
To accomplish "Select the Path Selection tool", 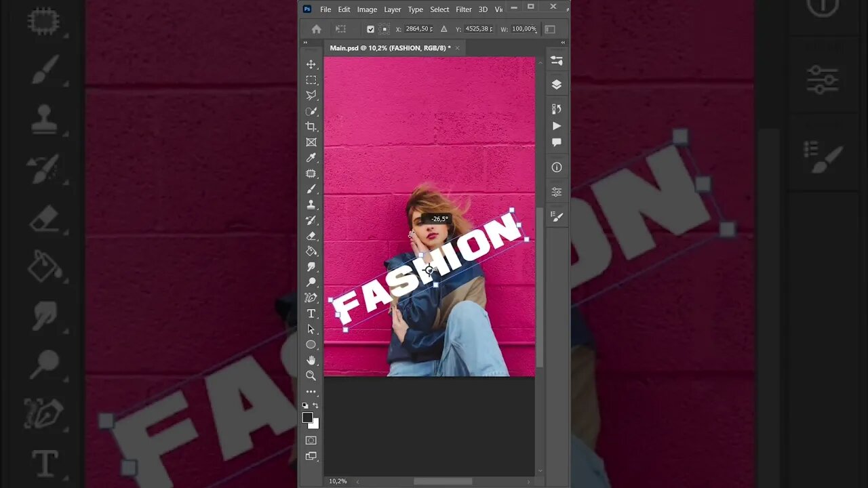I will 311,329.
